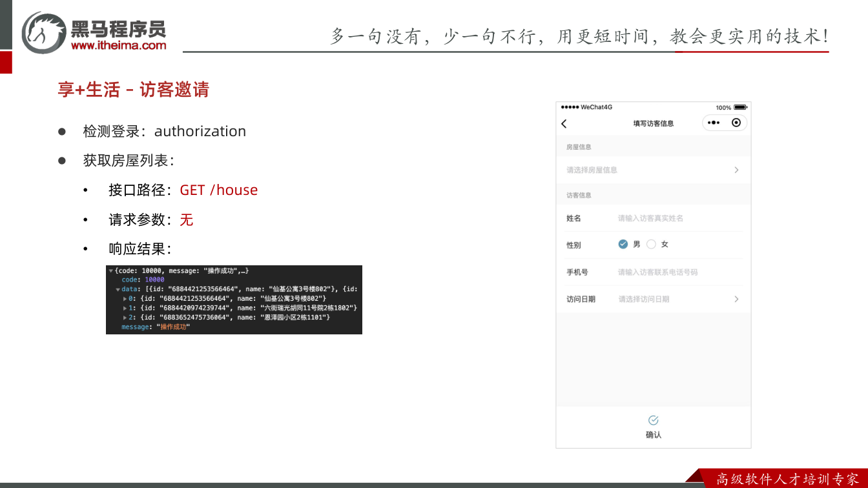Click the 确认 button label
The image size is (868, 488).
tap(654, 435)
